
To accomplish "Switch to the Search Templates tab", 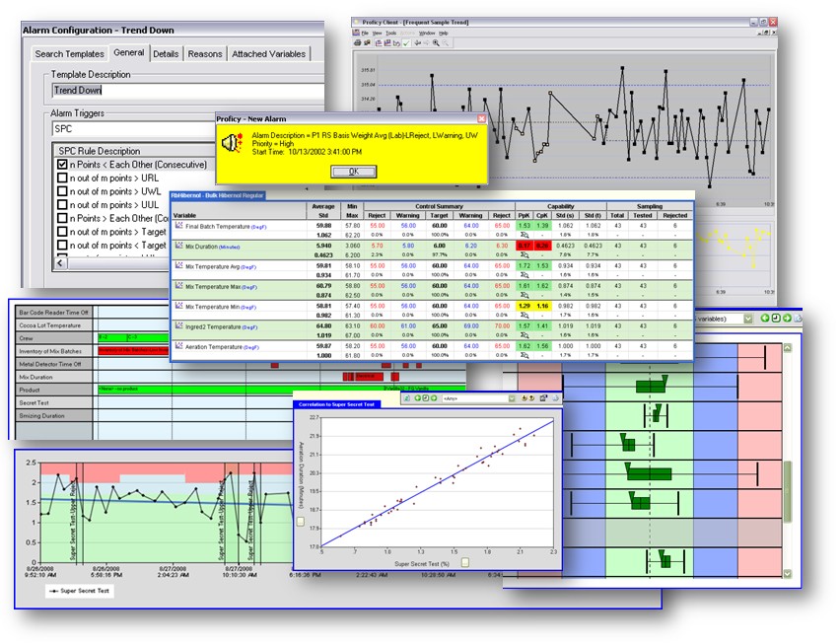I will (70, 53).
